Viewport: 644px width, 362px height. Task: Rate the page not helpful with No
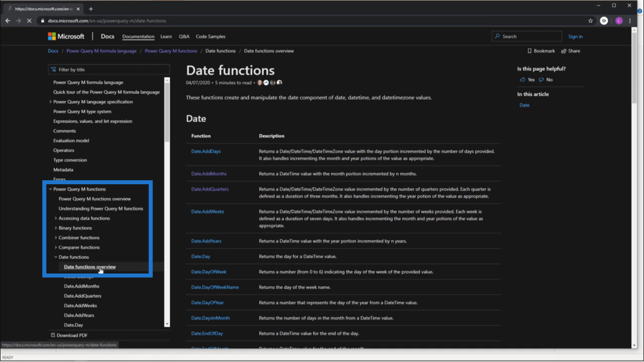545,80
